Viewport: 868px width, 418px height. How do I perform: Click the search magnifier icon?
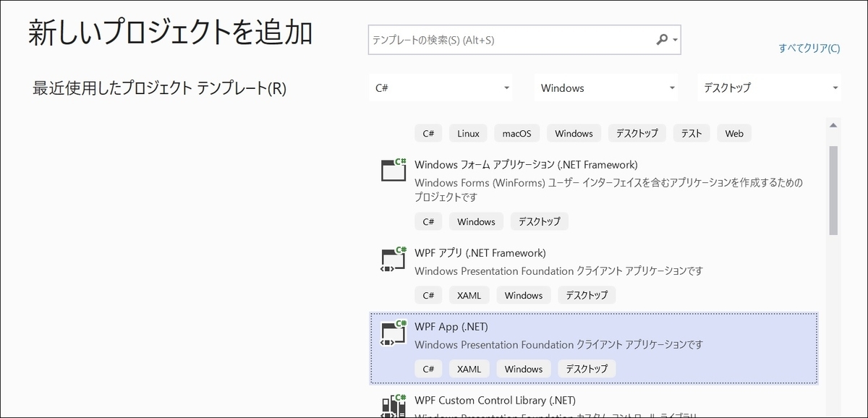(662, 40)
